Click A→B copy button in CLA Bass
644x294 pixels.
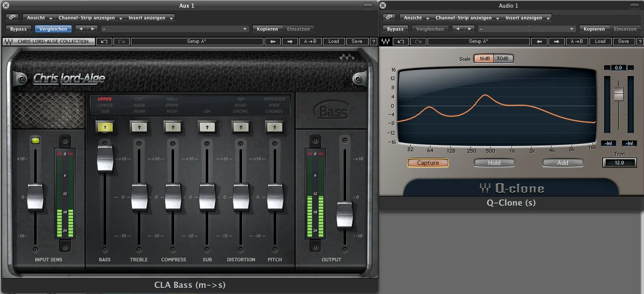click(x=311, y=41)
